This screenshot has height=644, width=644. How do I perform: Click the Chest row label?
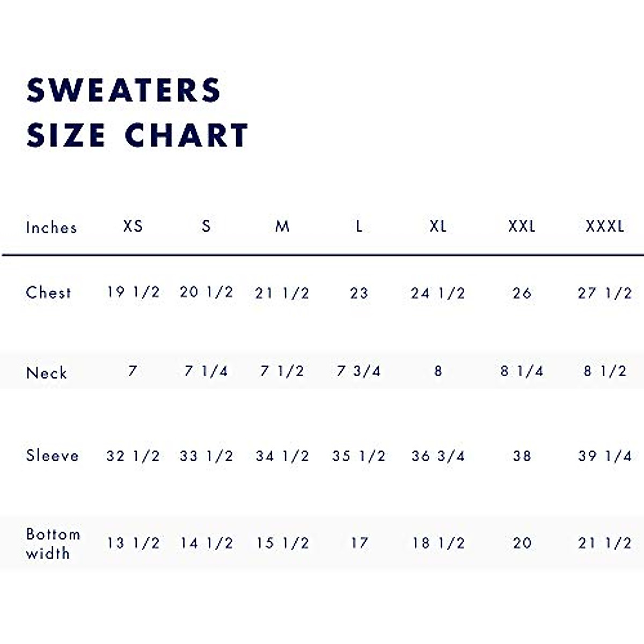pyautogui.click(x=48, y=292)
